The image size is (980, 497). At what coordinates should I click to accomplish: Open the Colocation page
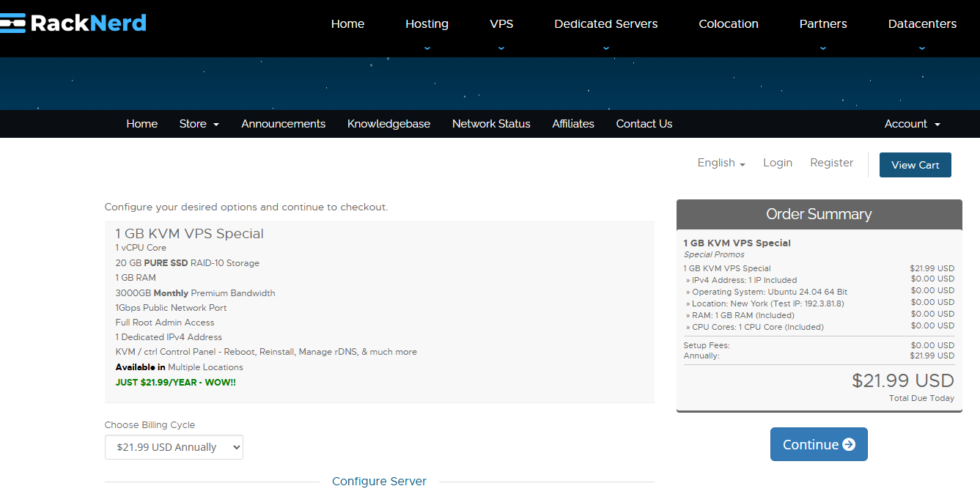[729, 23]
